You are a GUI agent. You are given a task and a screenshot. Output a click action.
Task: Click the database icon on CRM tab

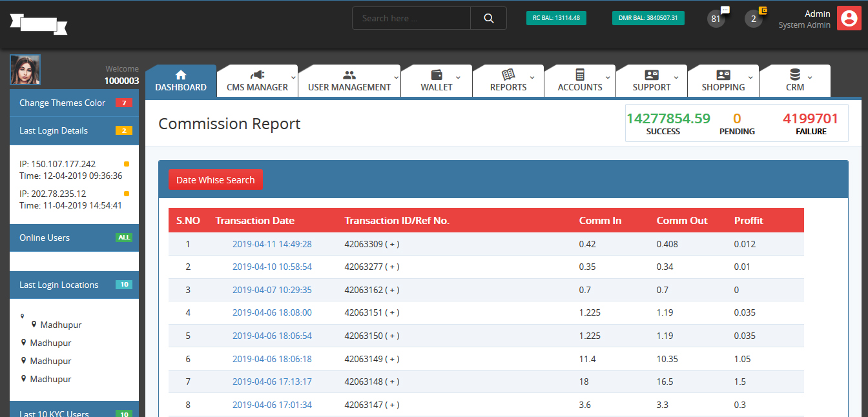(795, 74)
